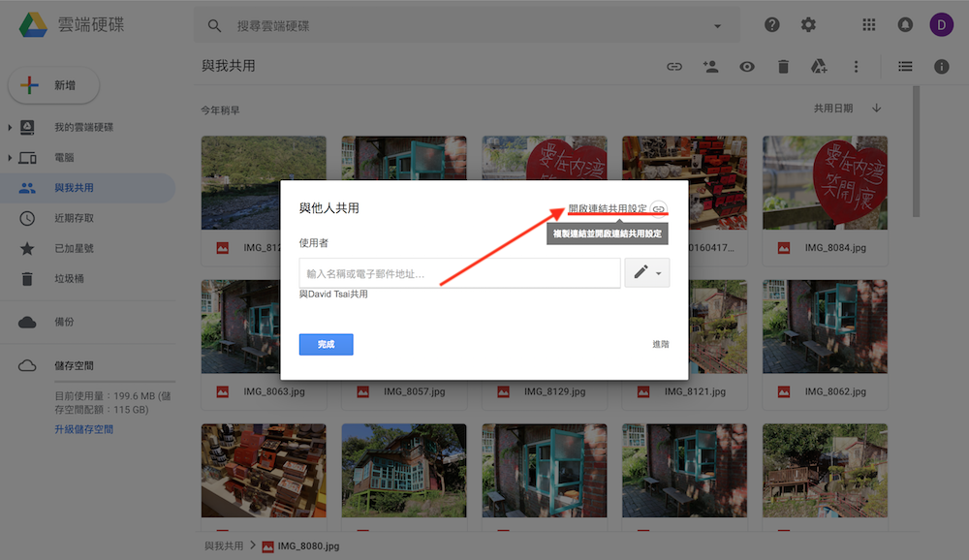Click the remove trash icon in toolbar
The height and width of the screenshot is (560, 969).
(783, 66)
